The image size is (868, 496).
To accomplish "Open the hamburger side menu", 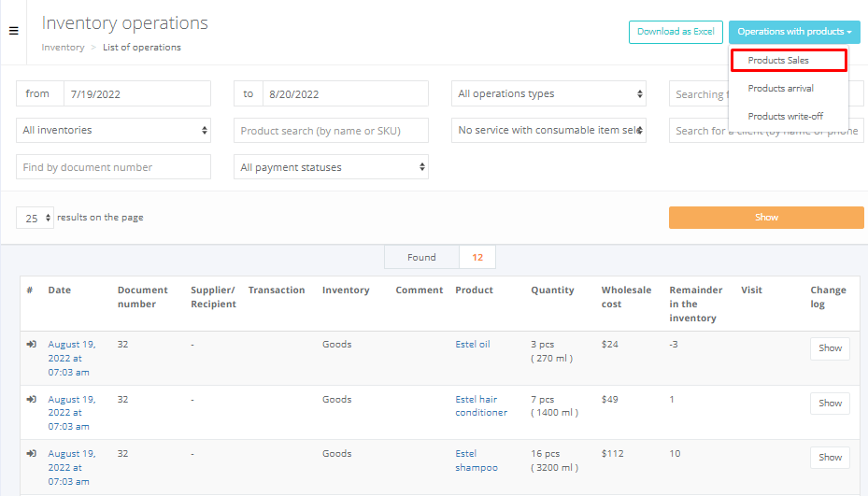I will coord(14,31).
